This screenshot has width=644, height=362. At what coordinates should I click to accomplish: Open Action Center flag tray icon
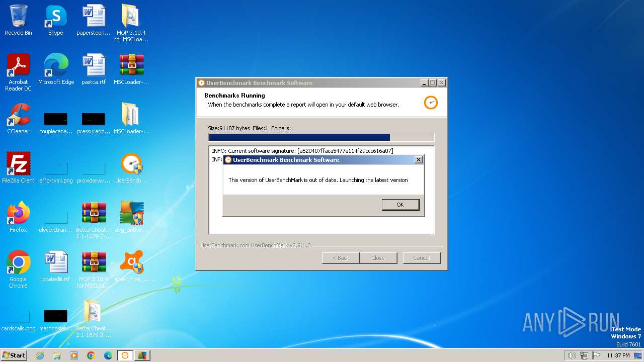point(596,355)
